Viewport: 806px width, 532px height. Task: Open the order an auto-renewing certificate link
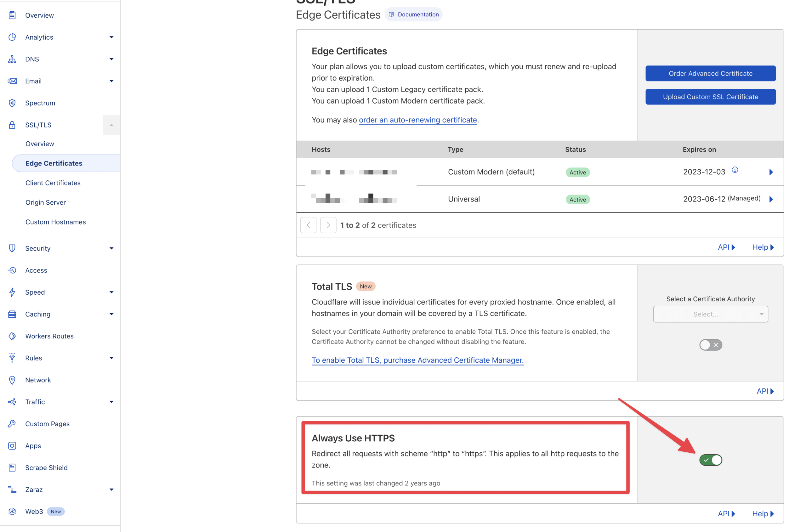pos(418,120)
